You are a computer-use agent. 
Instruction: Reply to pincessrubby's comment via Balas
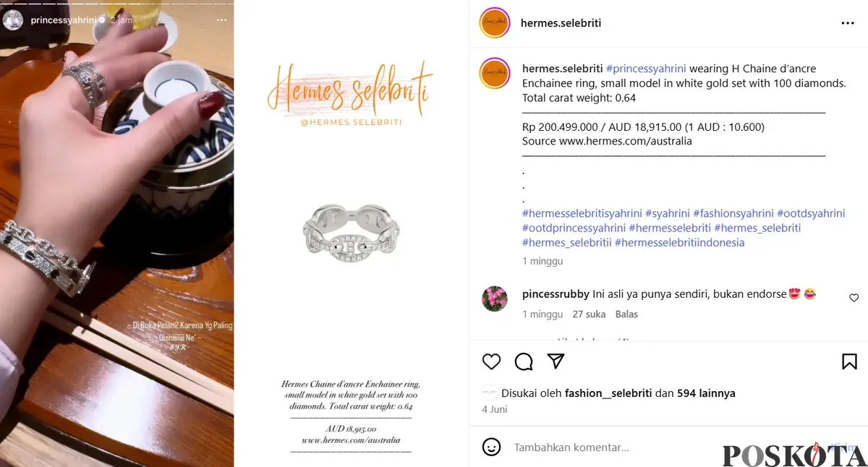pyautogui.click(x=626, y=314)
